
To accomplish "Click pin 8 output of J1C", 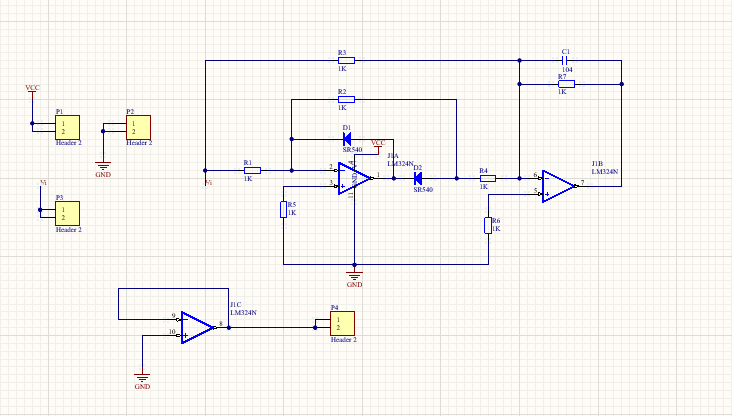I will point(221,324).
